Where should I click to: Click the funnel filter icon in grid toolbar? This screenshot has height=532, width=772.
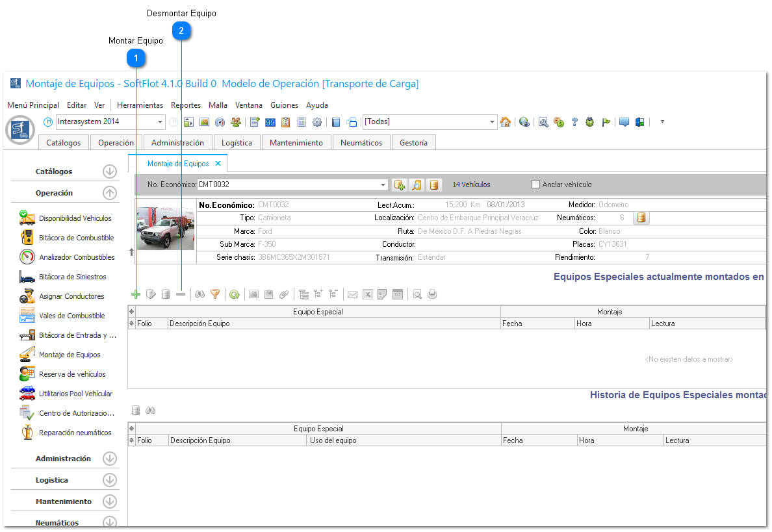click(x=215, y=294)
